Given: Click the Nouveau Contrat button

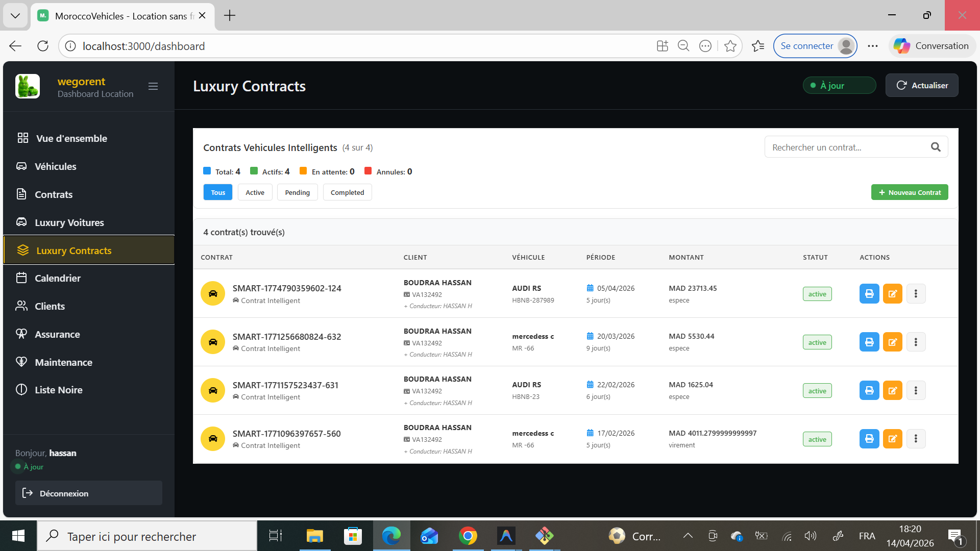Looking at the screenshot, I should click(x=909, y=192).
